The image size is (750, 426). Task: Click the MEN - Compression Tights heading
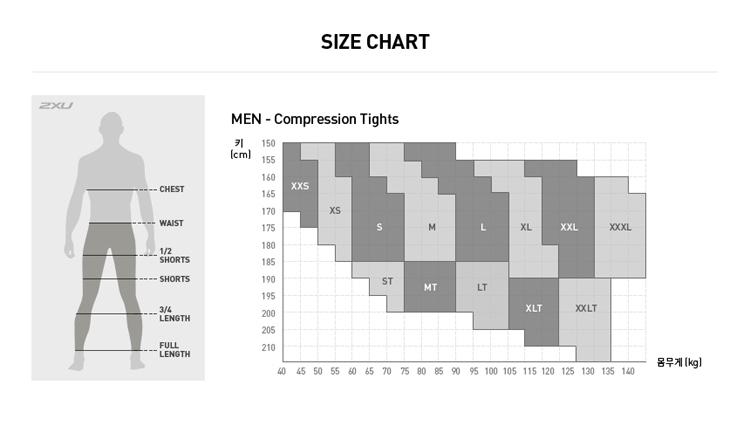[x=315, y=119]
